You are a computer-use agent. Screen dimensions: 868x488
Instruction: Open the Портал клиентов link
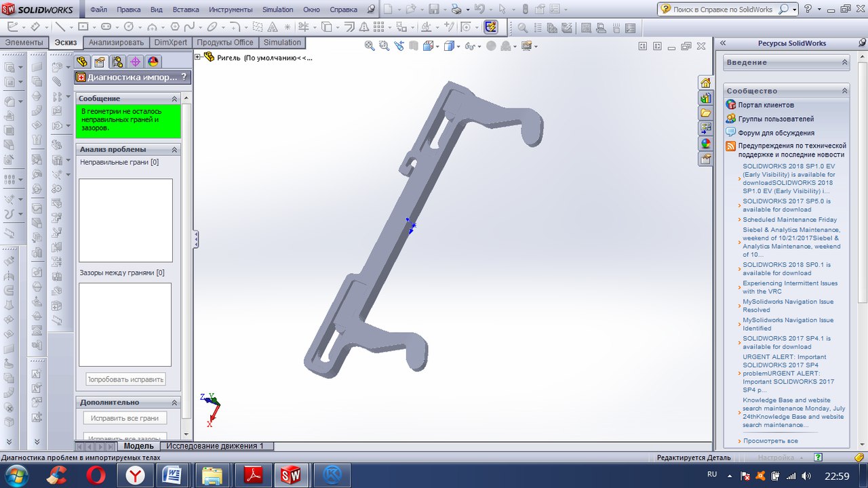coord(766,105)
